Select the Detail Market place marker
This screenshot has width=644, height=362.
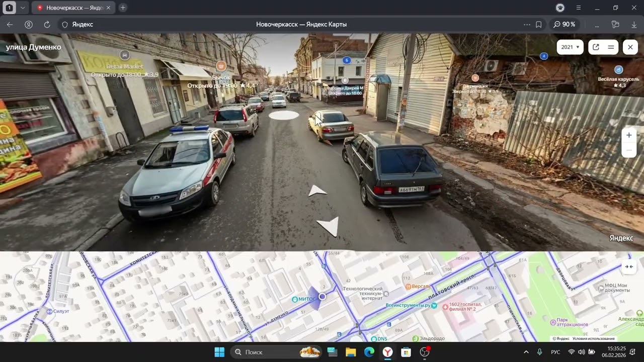(125, 55)
